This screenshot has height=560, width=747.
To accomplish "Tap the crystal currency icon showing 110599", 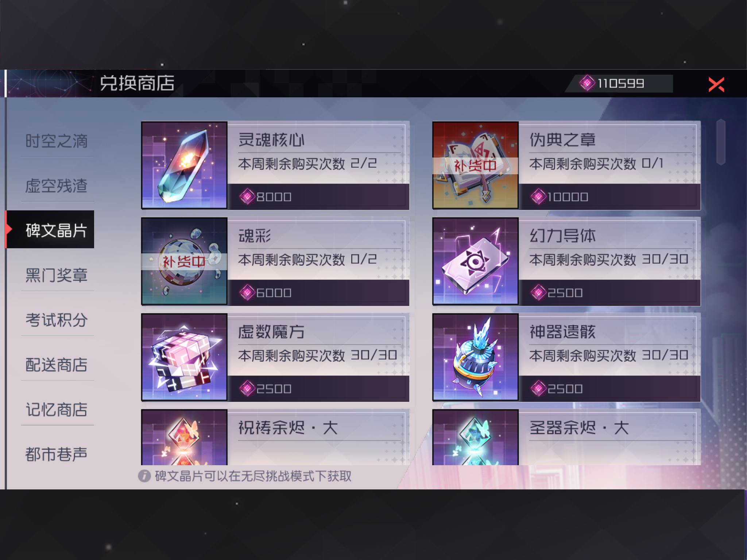I will 587,83.
